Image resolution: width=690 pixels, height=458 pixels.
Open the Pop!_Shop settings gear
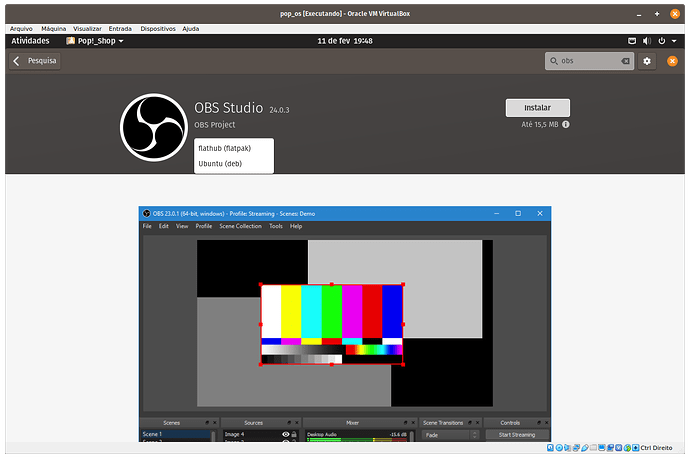click(646, 61)
